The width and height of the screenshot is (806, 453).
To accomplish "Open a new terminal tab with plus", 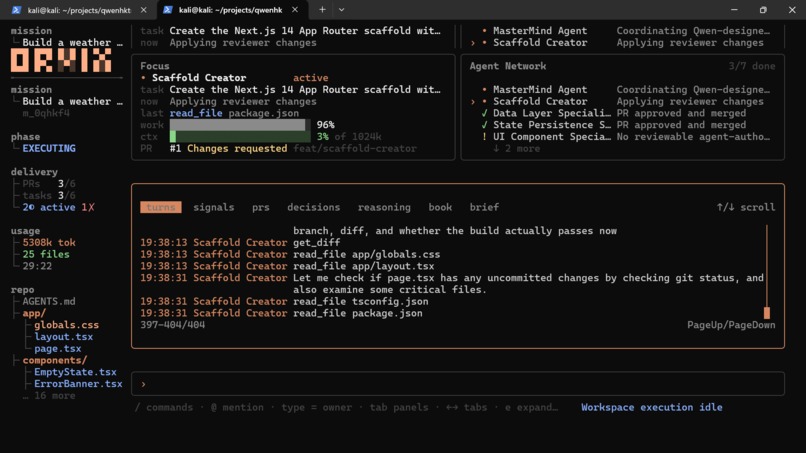I will click(322, 9).
